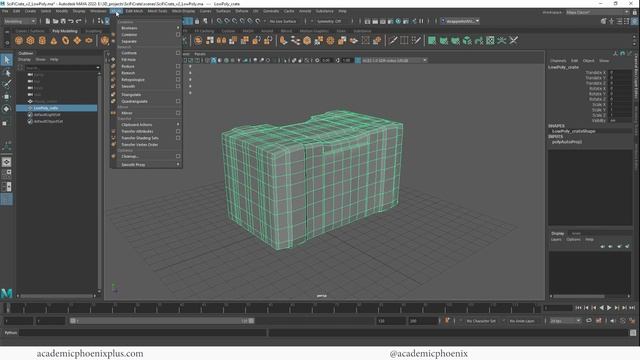Viewport: 640px width, 360px height.
Task: Toggle four-pane viewport layout
Action: pyautogui.click(x=7, y=174)
